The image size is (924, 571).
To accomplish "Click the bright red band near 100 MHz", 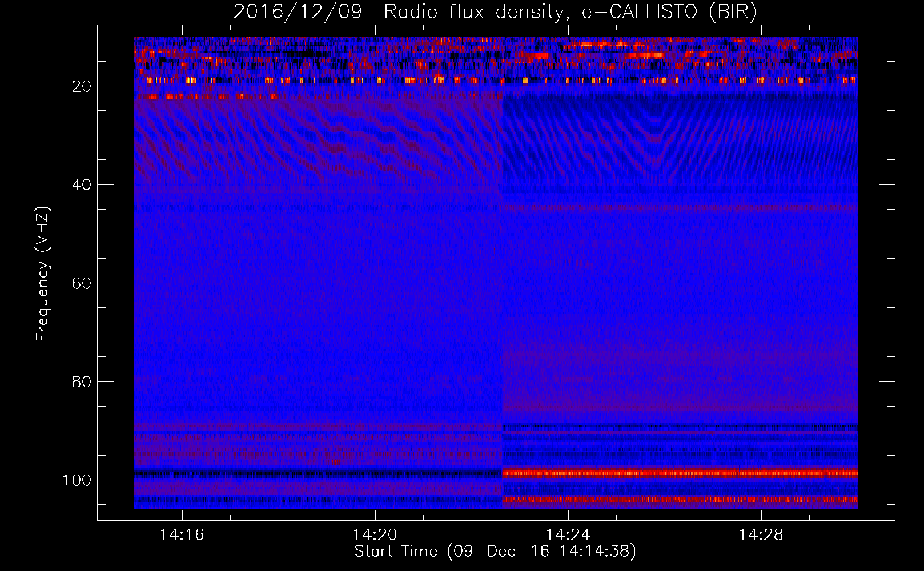I will pos(680,473).
